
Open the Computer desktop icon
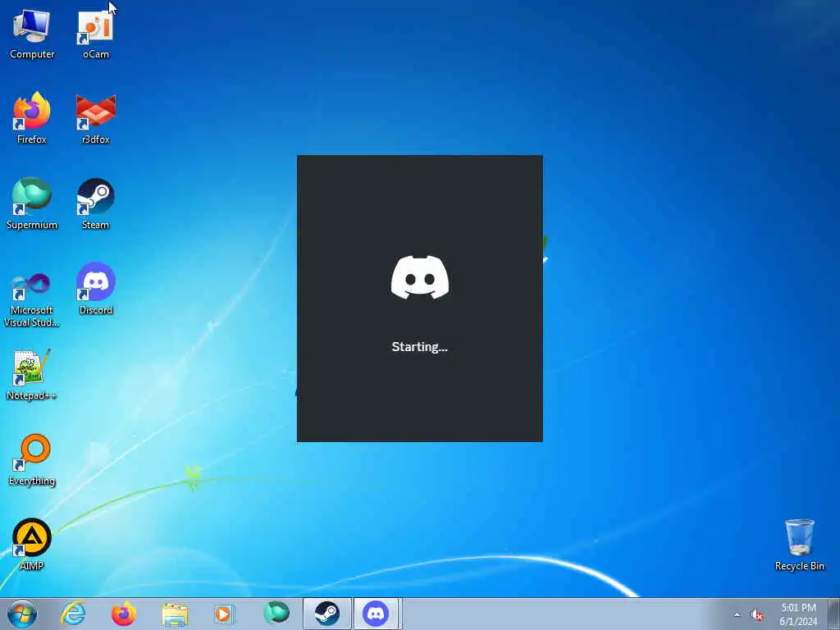(32, 33)
